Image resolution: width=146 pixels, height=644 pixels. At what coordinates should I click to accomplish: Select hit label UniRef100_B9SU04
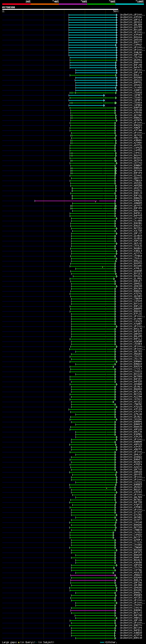click(x=131, y=37)
